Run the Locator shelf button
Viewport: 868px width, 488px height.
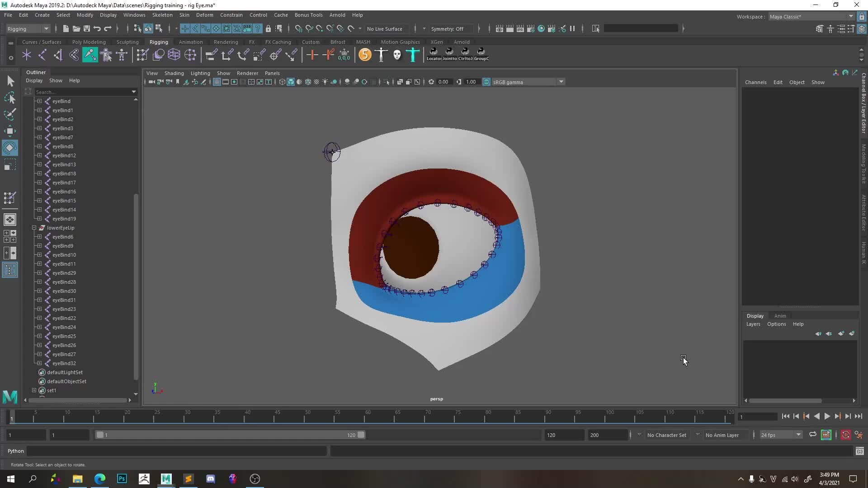coord(434,53)
